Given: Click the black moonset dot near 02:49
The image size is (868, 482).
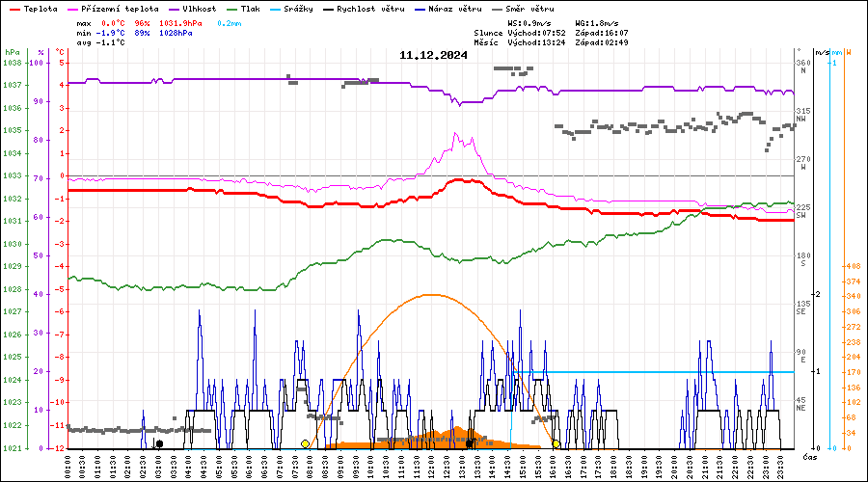Looking at the screenshot, I should click(158, 443).
